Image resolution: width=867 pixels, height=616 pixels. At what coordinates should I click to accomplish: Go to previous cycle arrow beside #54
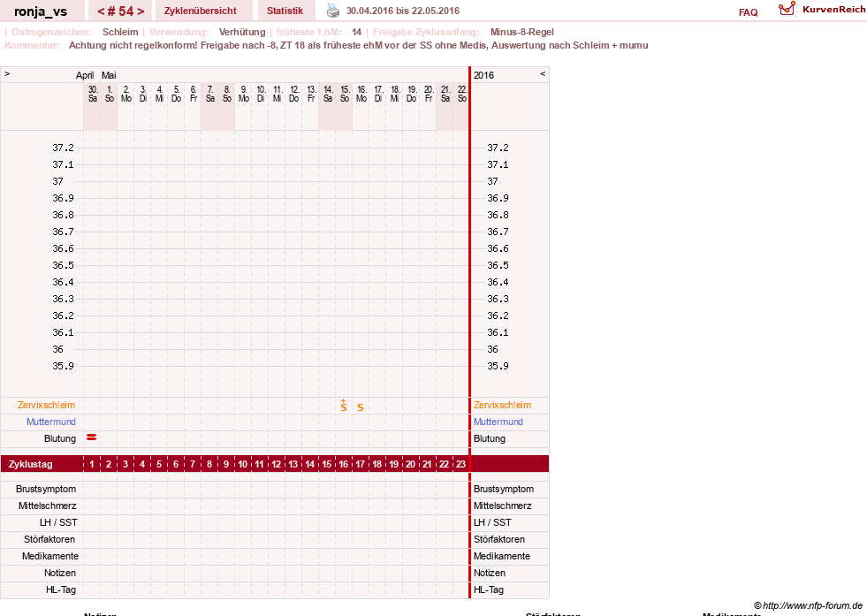101,11
